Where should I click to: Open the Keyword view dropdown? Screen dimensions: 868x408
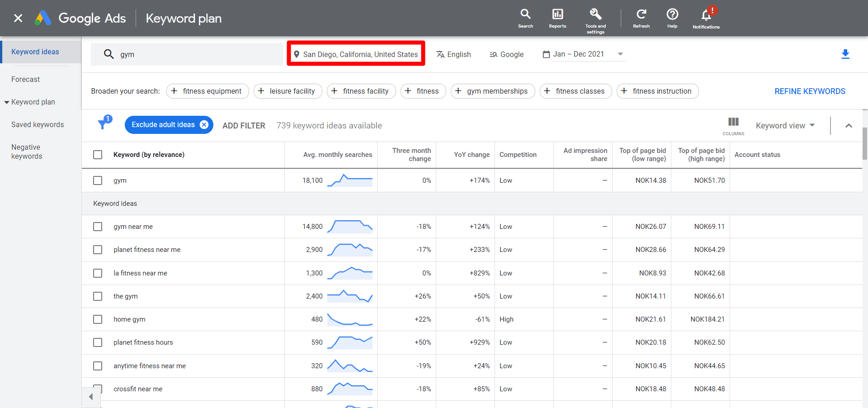click(785, 125)
